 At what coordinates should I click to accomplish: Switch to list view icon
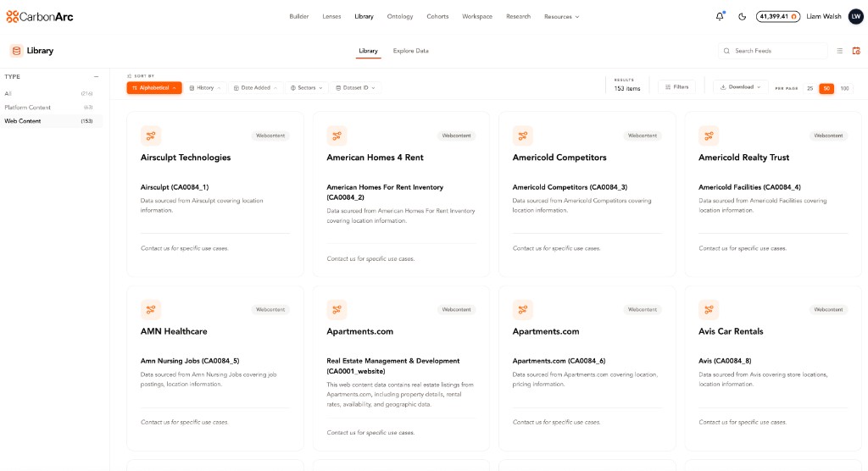click(x=840, y=51)
